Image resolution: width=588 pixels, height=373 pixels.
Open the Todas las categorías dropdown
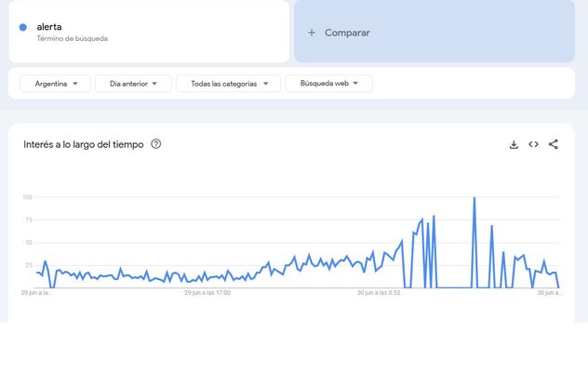(228, 84)
